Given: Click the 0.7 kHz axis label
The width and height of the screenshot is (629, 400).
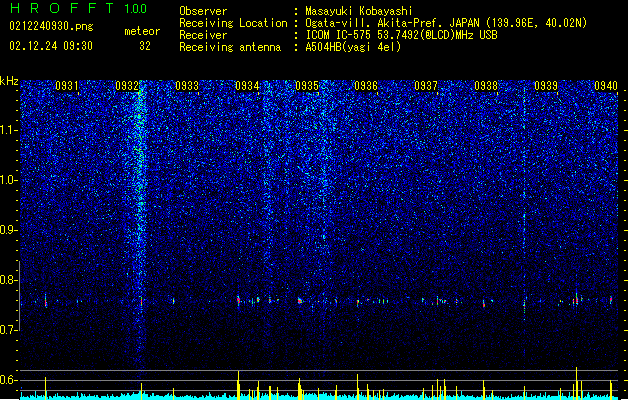Looking at the screenshot, I should tap(8, 330).
